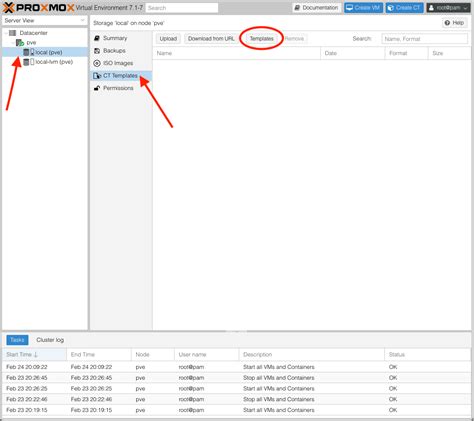Click the Create VM button
This screenshot has height=421, width=474.
coord(363,8)
